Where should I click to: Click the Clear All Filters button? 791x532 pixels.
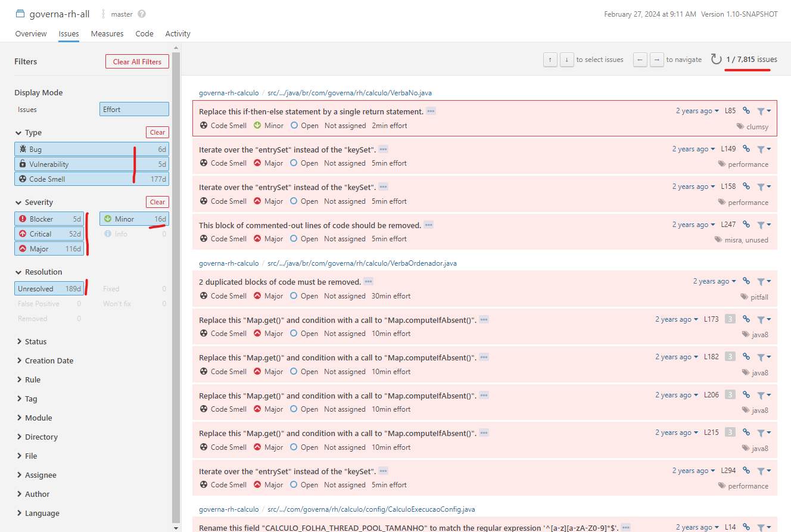click(x=137, y=62)
